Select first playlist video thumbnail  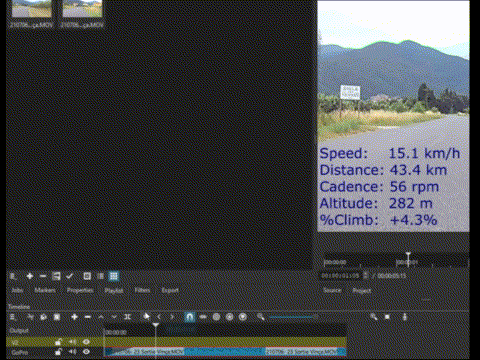click(x=31, y=9)
